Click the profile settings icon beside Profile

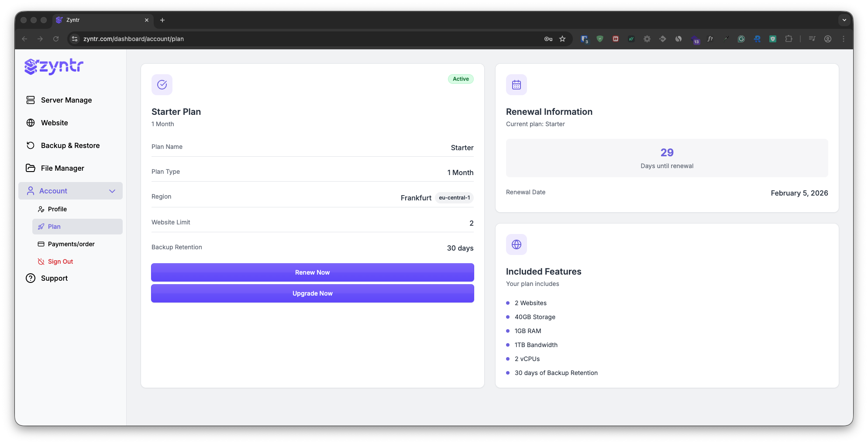click(41, 209)
